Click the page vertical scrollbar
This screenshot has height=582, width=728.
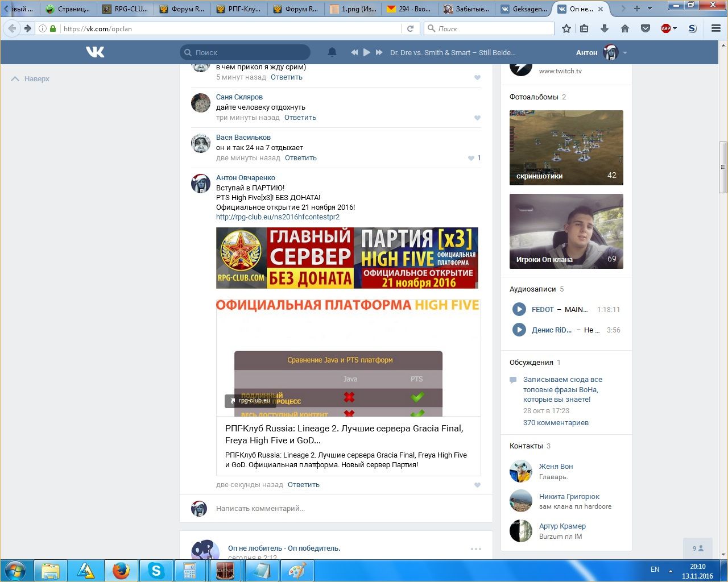723,167
